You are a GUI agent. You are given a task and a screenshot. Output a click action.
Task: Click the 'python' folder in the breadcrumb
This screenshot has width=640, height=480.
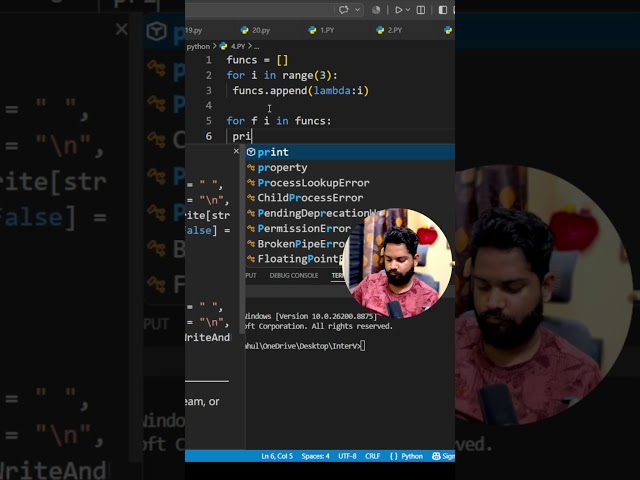(198, 46)
